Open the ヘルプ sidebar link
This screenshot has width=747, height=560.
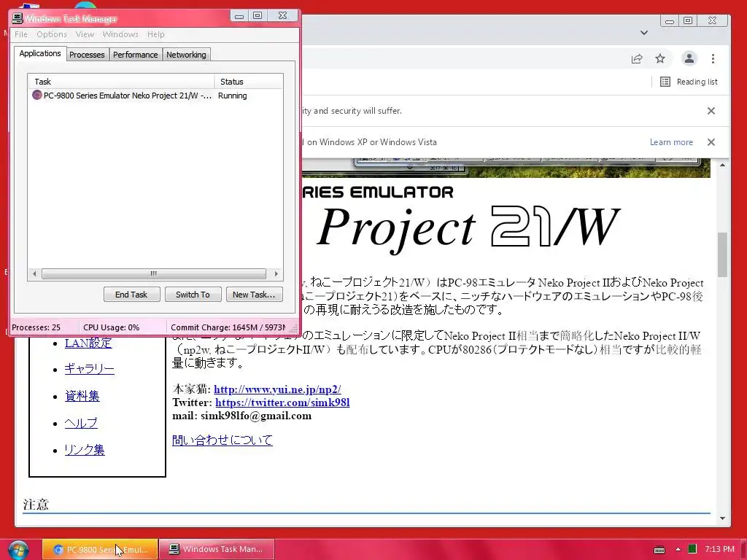[x=81, y=423]
